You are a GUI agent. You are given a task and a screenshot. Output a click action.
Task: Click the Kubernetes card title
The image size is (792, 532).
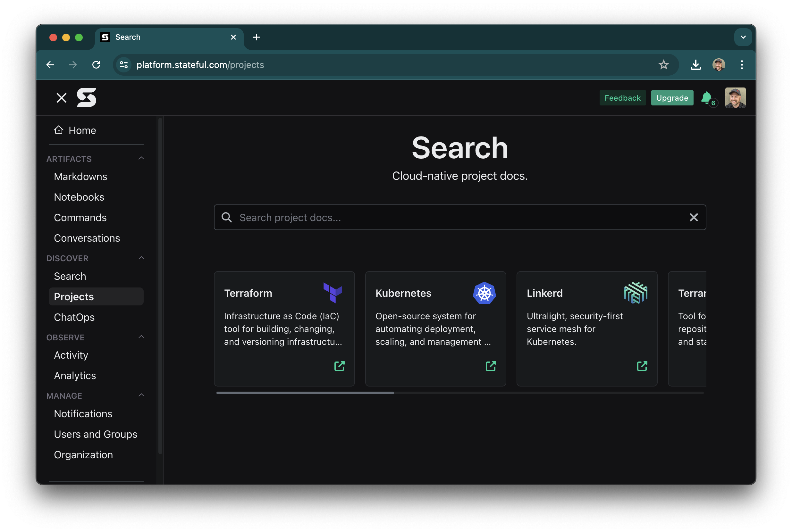(403, 293)
